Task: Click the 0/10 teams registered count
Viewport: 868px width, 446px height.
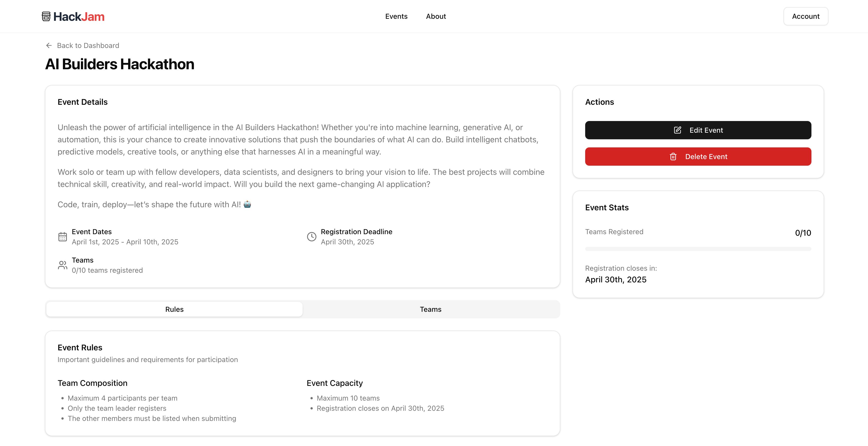Action: (x=107, y=270)
